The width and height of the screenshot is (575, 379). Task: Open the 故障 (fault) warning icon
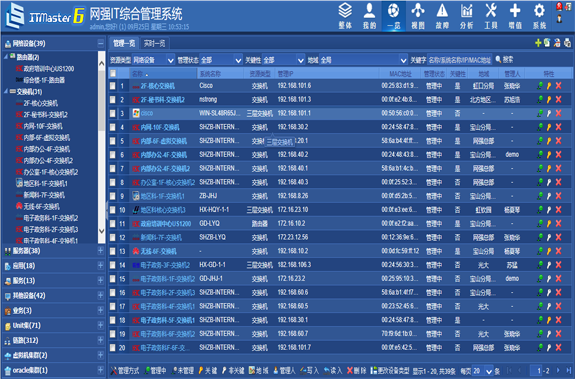442,16
